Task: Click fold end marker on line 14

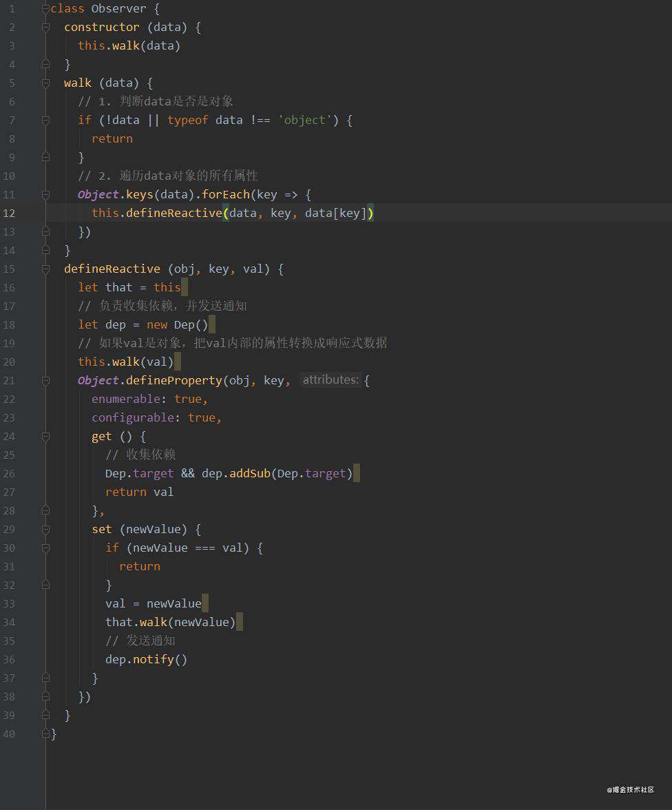Action: (45, 251)
